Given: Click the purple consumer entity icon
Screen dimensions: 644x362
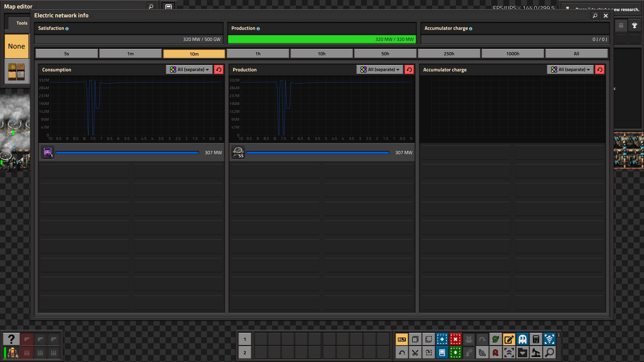Looking at the screenshot, I should point(47,152).
